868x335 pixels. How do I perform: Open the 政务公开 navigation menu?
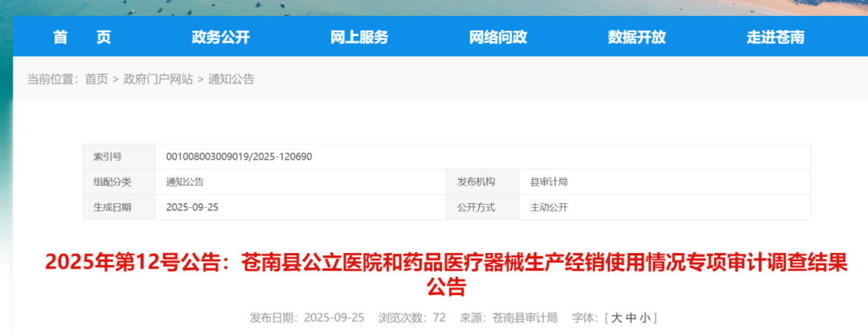tap(221, 37)
